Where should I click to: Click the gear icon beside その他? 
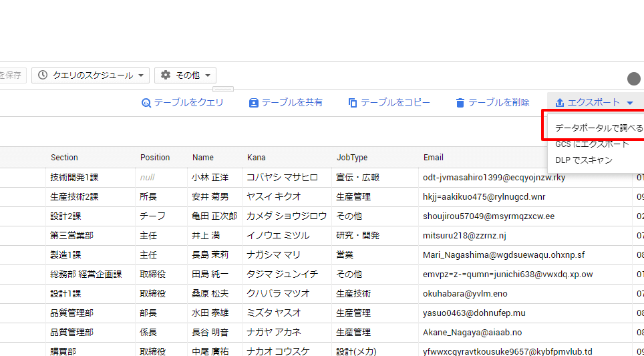(x=166, y=75)
